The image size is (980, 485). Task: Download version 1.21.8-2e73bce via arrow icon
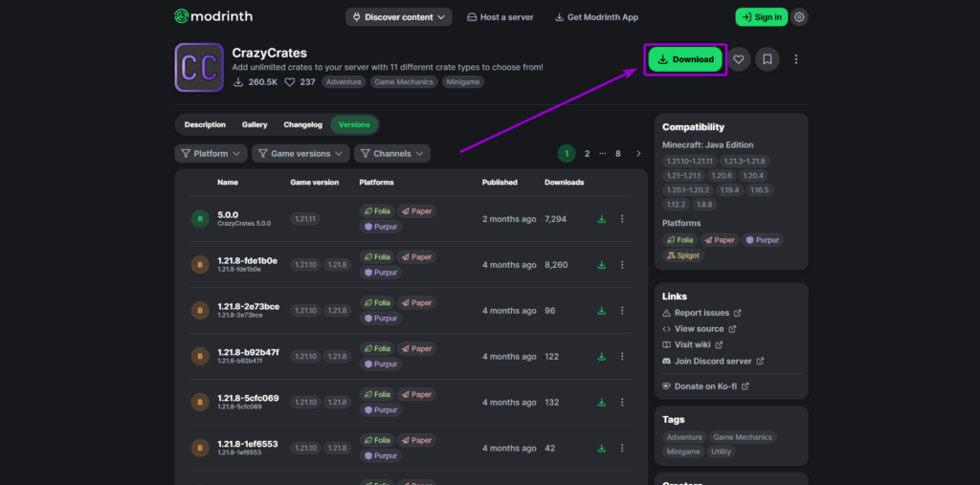601,311
